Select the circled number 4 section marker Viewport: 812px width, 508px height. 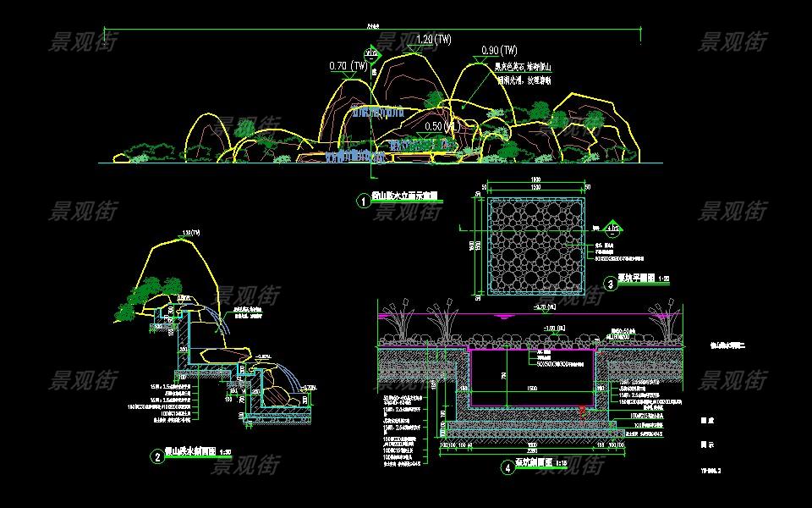(507, 466)
